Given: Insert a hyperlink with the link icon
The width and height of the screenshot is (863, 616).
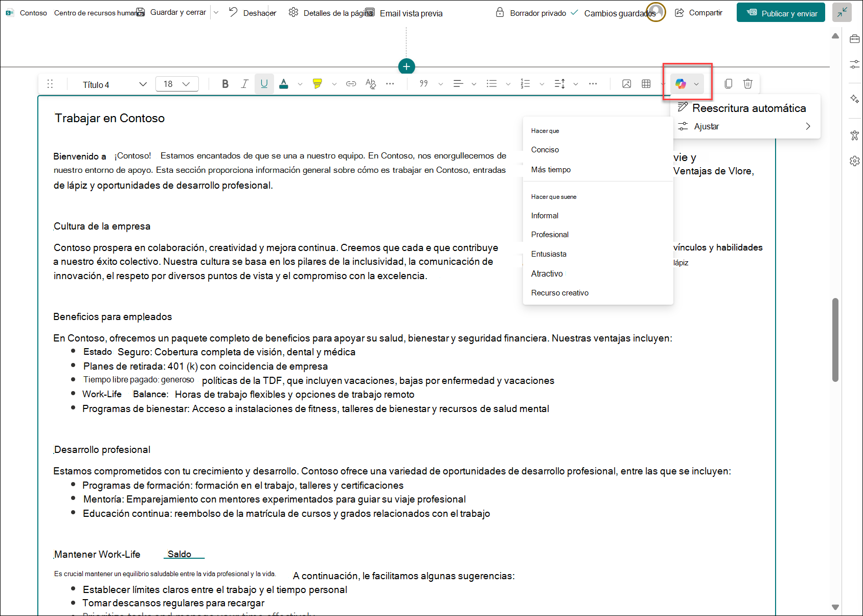Looking at the screenshot, I should [351, 84].
